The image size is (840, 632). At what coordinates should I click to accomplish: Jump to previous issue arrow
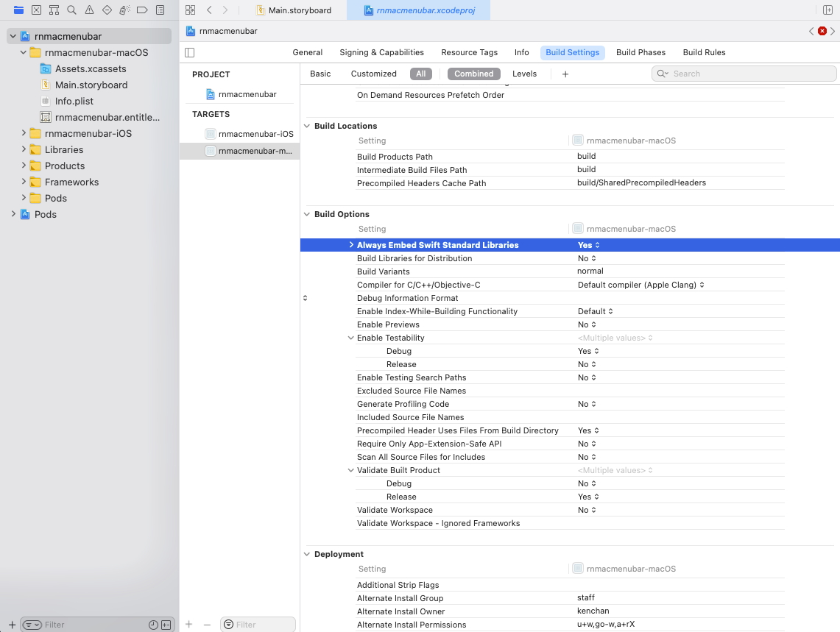[811, 31]
